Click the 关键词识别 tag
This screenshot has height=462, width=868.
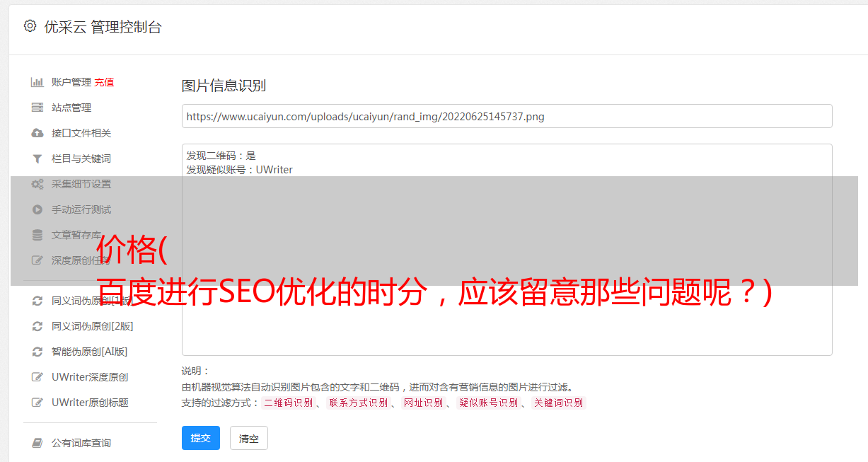pos(558,403)
